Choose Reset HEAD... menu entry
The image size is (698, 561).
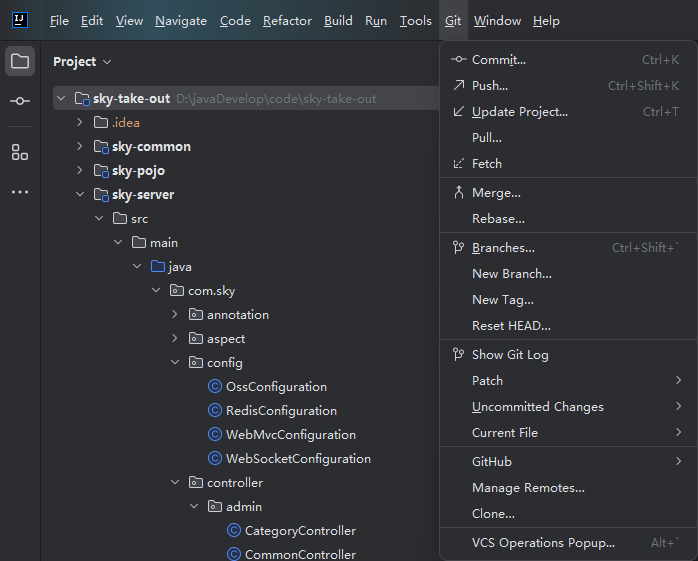(x=568, y=325)
